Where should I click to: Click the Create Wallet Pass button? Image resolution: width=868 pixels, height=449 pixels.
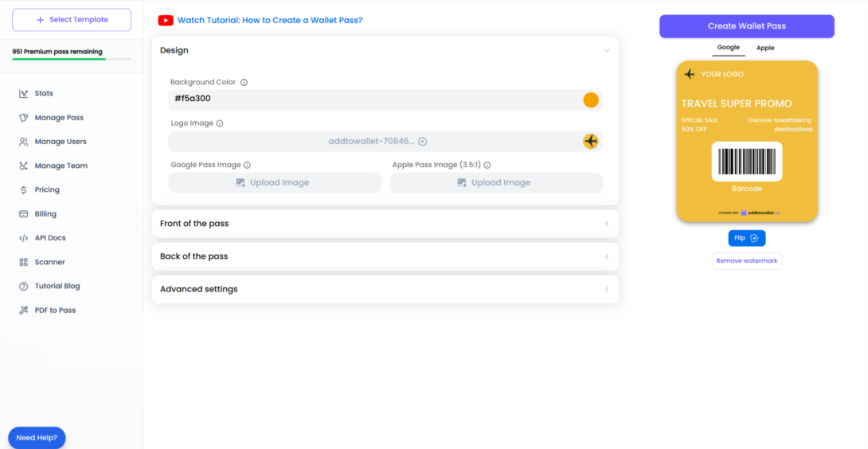746,26
